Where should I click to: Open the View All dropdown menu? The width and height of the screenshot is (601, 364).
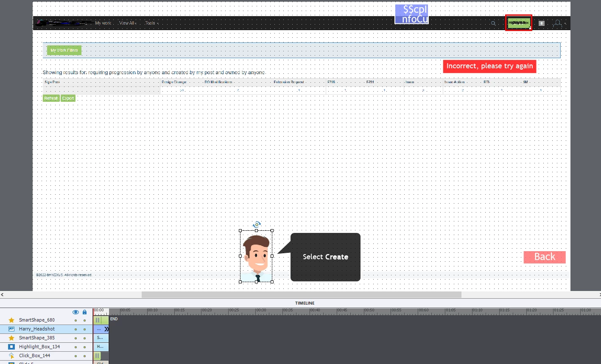[128, 23]
